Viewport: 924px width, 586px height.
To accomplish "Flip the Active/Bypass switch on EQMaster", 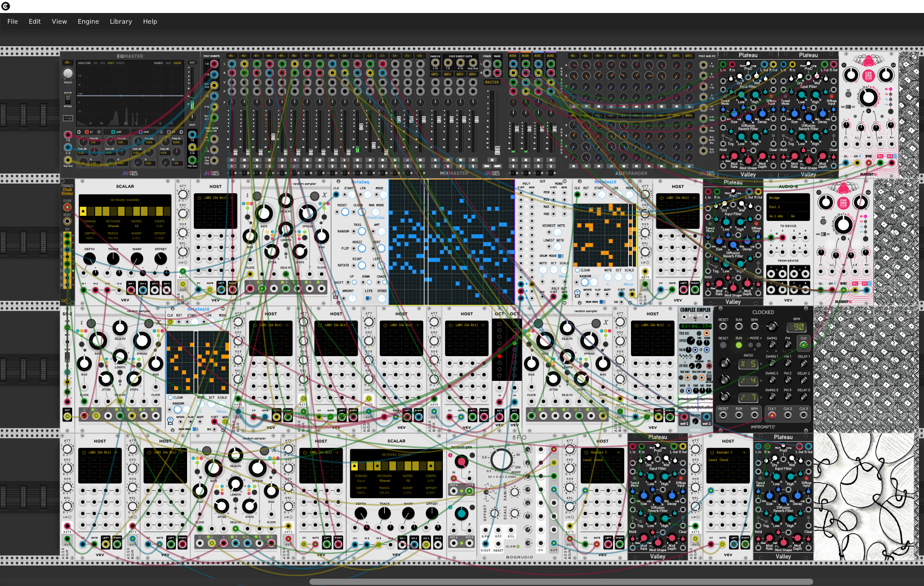I will coord(68,99).
